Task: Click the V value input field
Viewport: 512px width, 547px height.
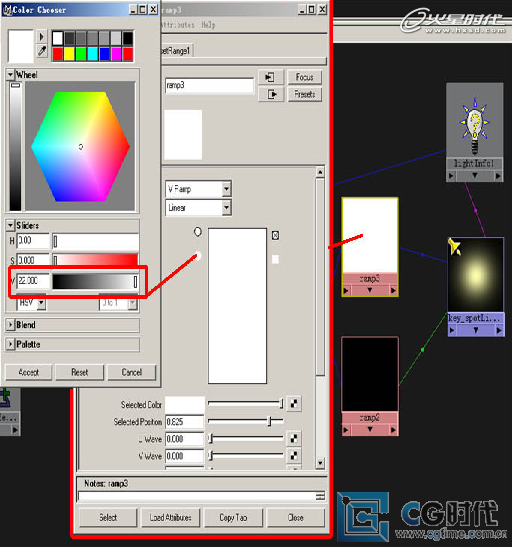Action: point(33,280)
